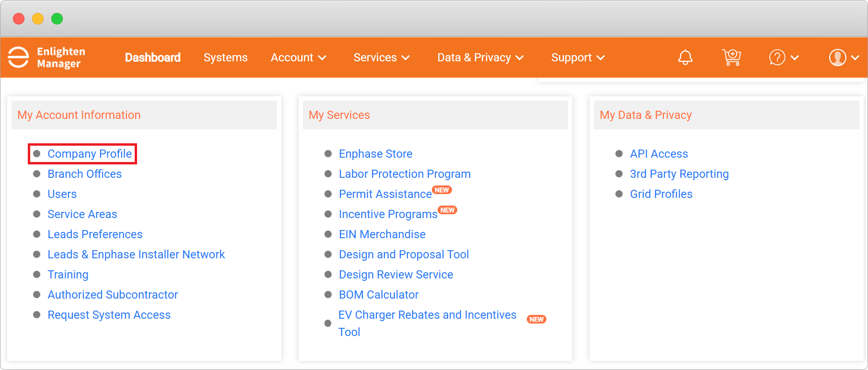Open the user profile avatar icon

(x=837, y=58)
